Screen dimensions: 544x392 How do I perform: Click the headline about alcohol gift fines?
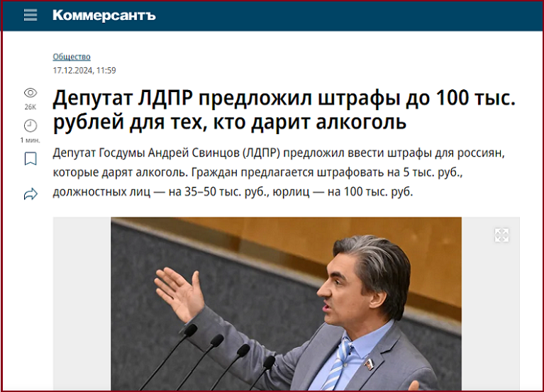[284, 110]
